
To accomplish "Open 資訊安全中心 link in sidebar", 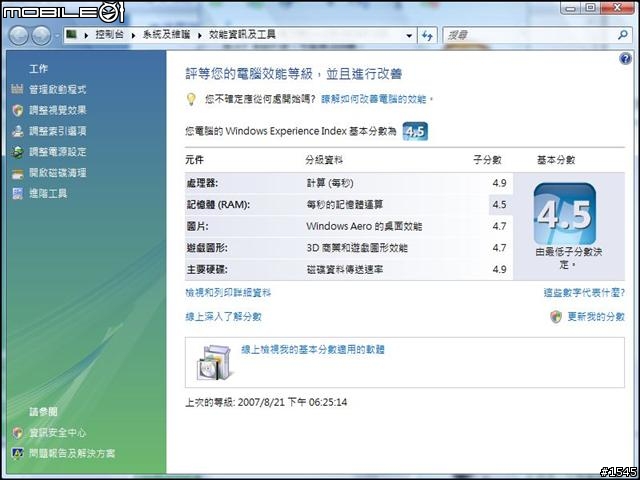I will pyautogui.click(x=58, y=433).
